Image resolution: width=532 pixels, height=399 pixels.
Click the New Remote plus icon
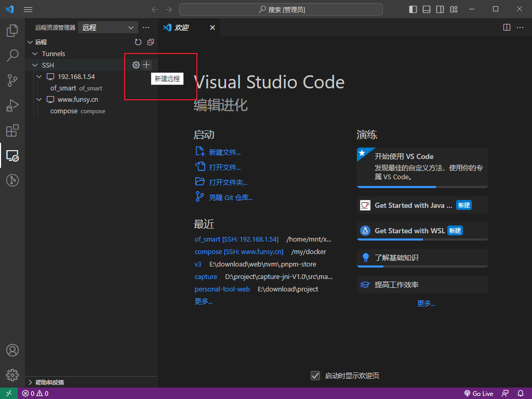(x=146, y=65)
